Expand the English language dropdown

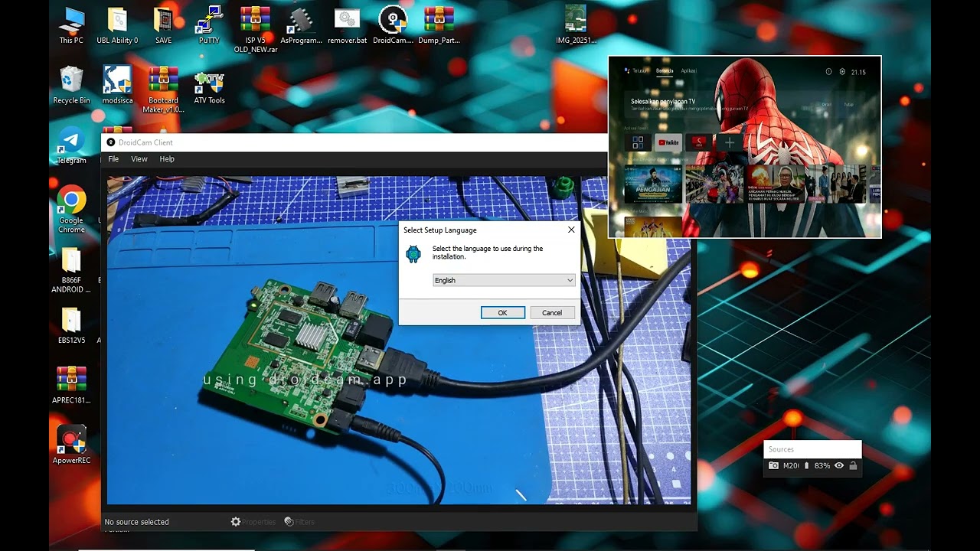tap(503, 280)
